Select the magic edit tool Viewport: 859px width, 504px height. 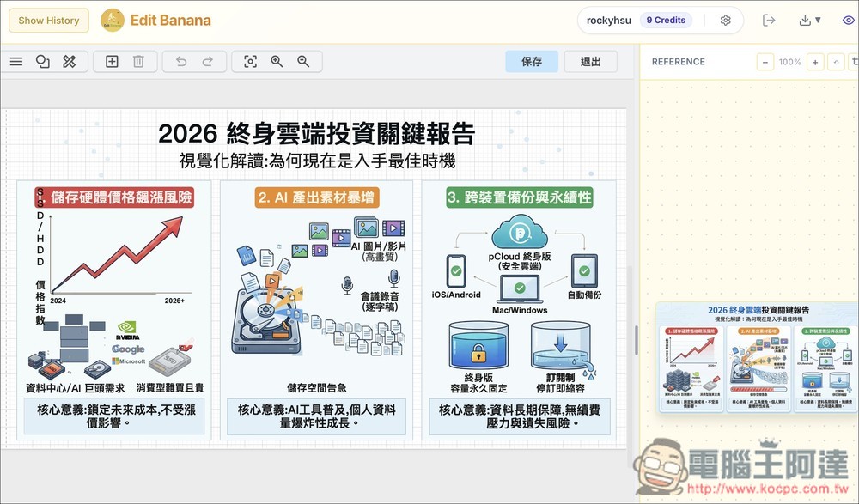coord(69,61)
